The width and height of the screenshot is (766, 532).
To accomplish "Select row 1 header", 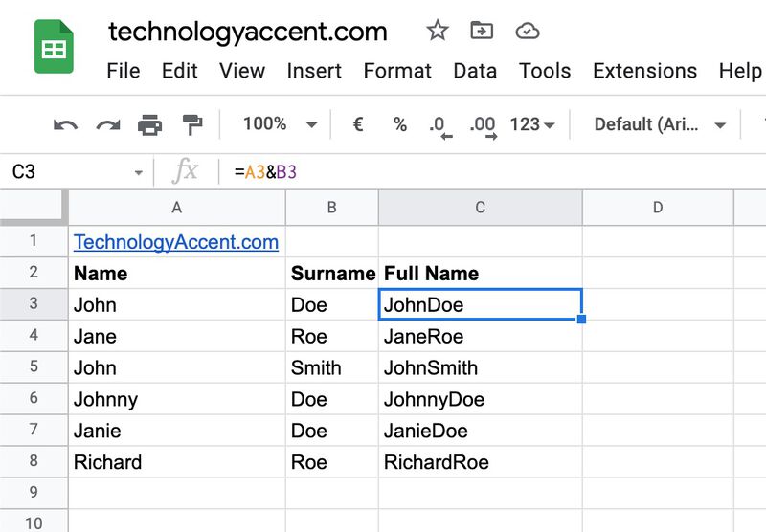I will 34,240.
